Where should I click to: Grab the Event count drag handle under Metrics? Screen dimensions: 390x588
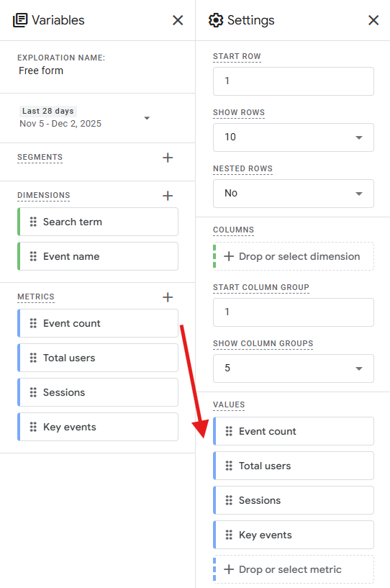point(33,323)
